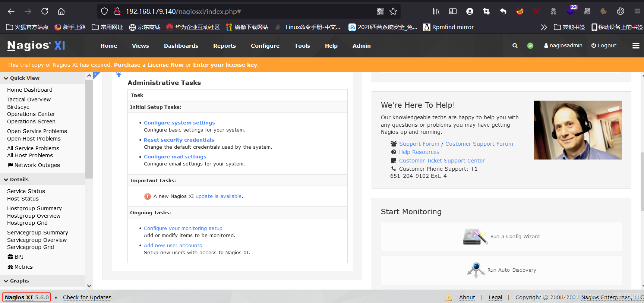The width and height of the screenshot is (644, 303).
Task: Open the Reports menu
Action: click(x=224, y=46)
